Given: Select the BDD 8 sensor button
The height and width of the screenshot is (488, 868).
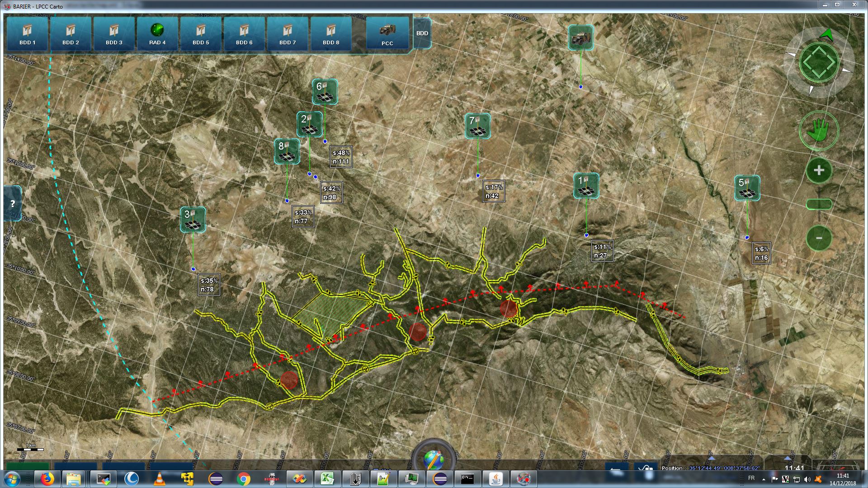Looking at the screenshot, I should (x=331, y=34).
